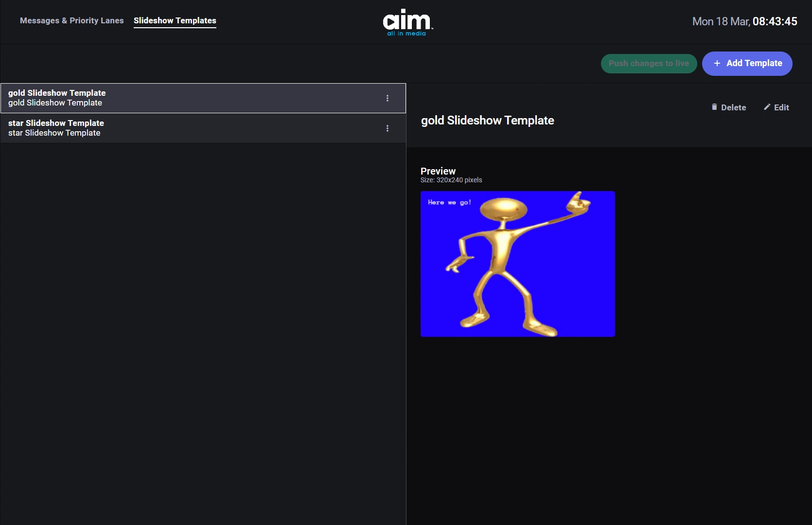Edit the gold Slideshow Template
Viewport: 812px width, 525px height.
click(x=777, y=107)
